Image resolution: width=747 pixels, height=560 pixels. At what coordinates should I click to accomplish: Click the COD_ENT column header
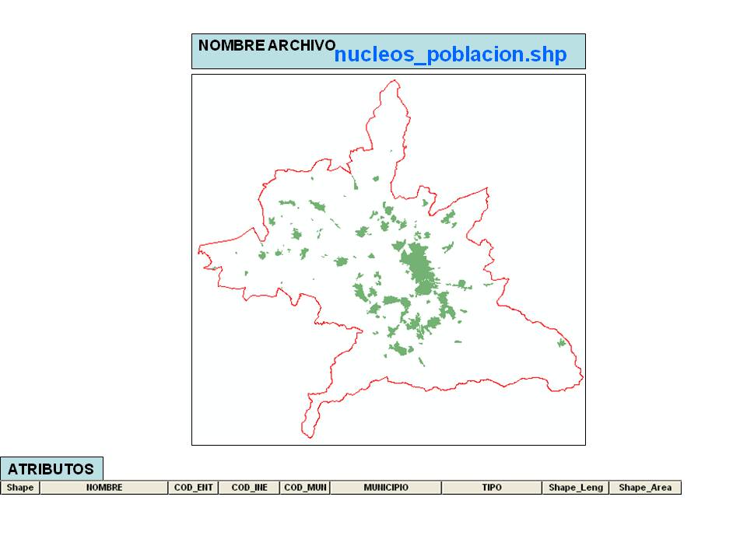[x=193, y=488]
